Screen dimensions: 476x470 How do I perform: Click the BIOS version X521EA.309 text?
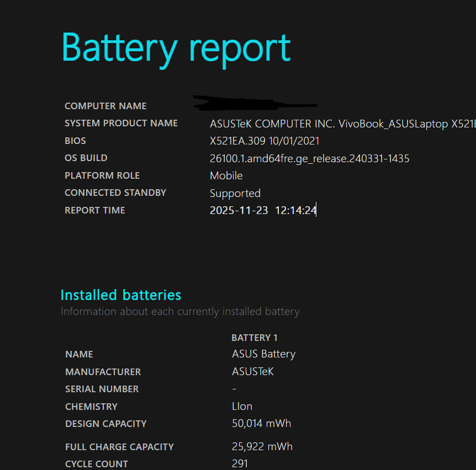(265, 141)
